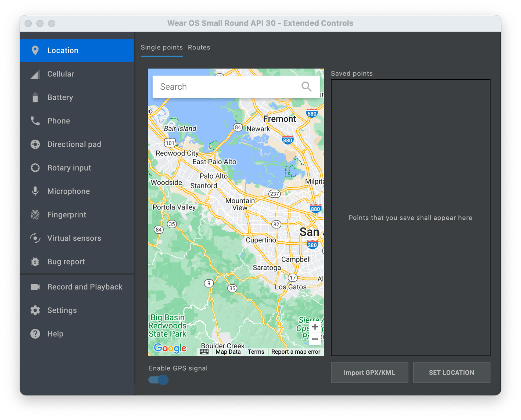Image resolution: width=521 pixels, height=420 pixels.
Task: Switch to the Routes tab
Action: pos(199,47)
